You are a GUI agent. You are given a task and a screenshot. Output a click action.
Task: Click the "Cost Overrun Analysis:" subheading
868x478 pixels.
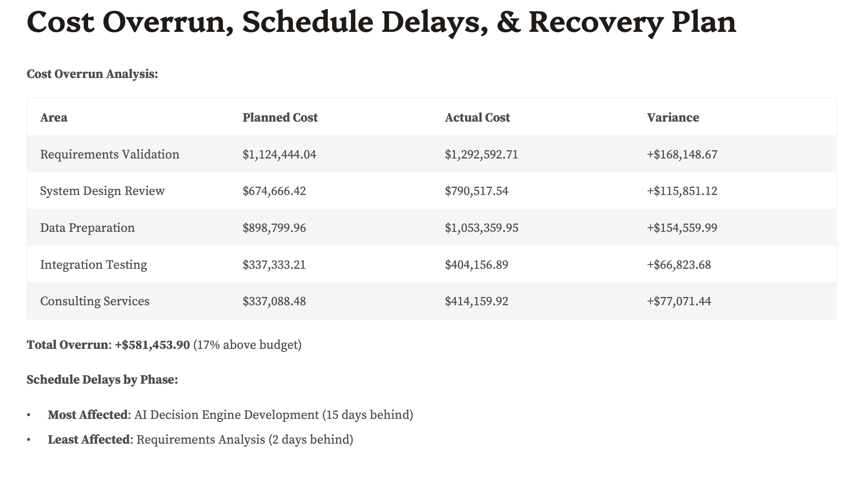click(x=92, y=74)
